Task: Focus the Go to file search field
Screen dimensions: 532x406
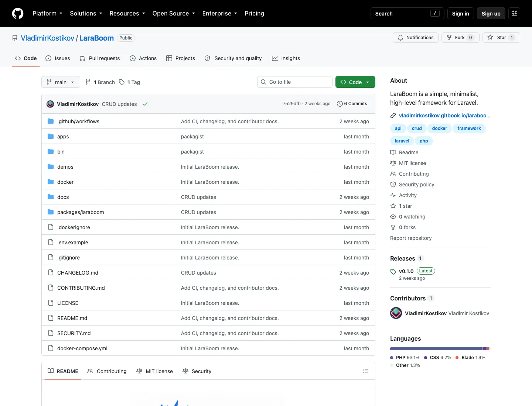Action: (x=295, y=82)
